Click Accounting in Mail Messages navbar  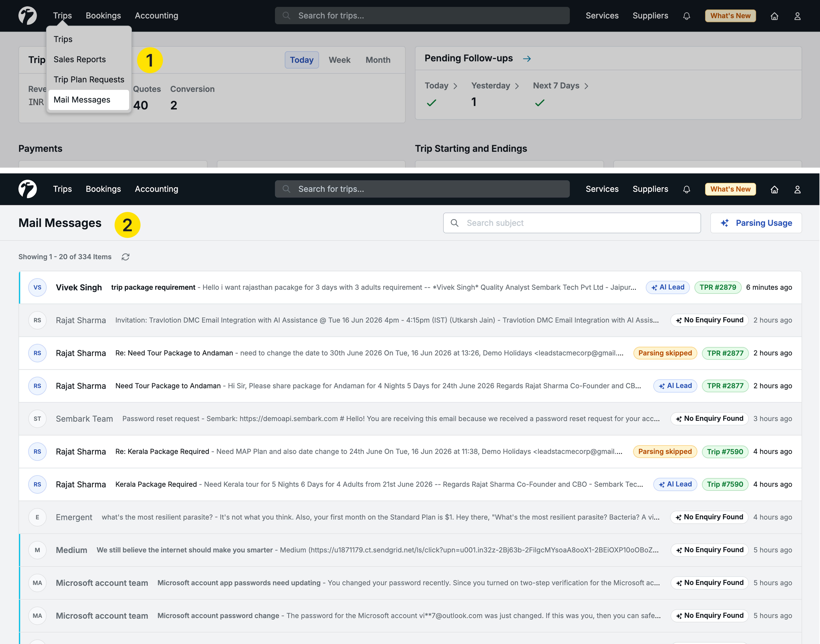pos(156,189)
